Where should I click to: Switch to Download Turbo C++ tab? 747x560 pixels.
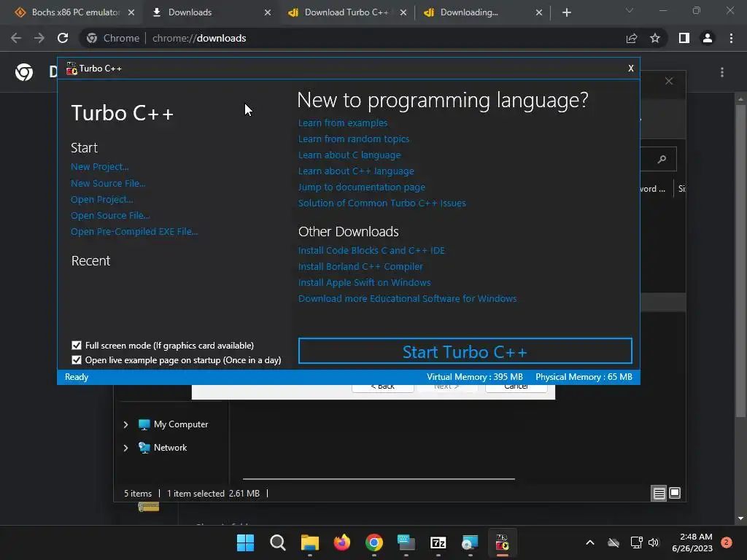point(347,12)
